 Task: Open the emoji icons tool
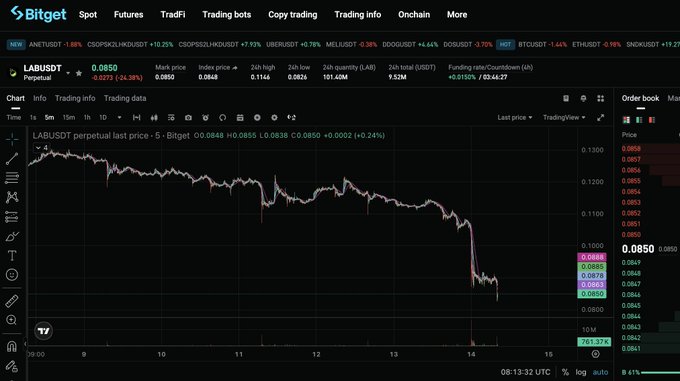12,274
